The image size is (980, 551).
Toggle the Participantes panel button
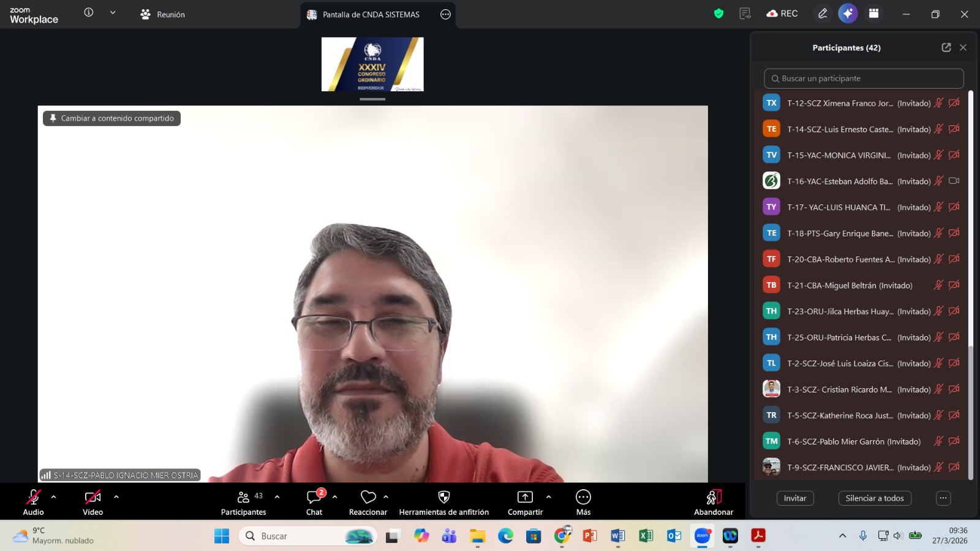tap(244, 497)
